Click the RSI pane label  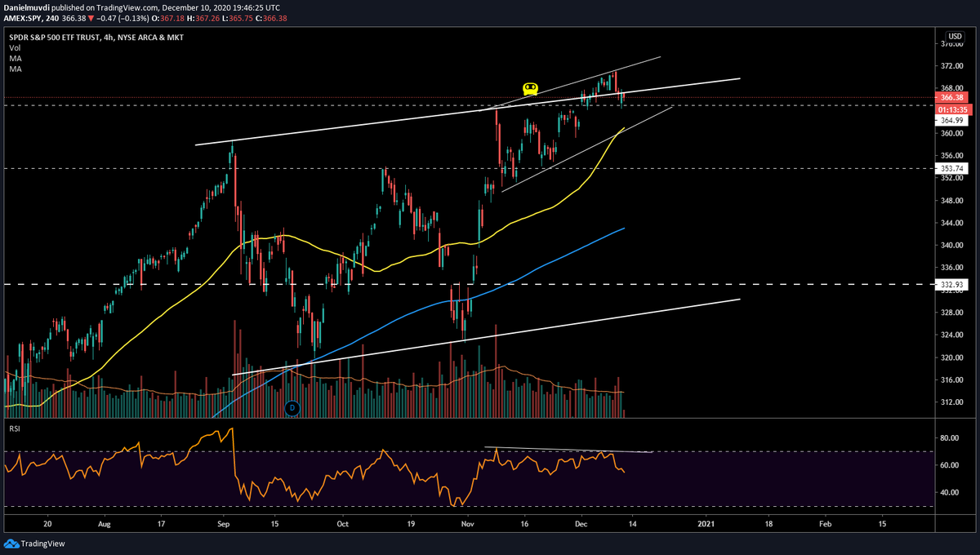point(15,427)
